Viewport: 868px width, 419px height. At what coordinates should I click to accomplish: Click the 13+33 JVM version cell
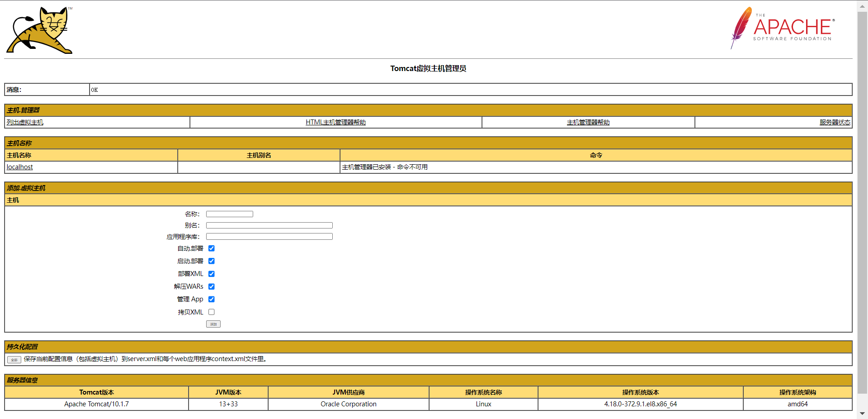(228, 404)
